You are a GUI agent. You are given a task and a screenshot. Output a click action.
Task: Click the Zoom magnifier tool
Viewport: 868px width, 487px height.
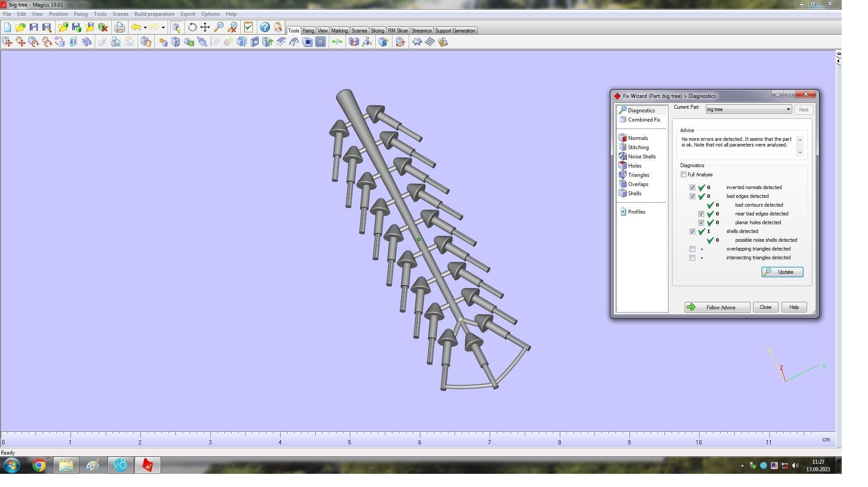tap(218, 27)
